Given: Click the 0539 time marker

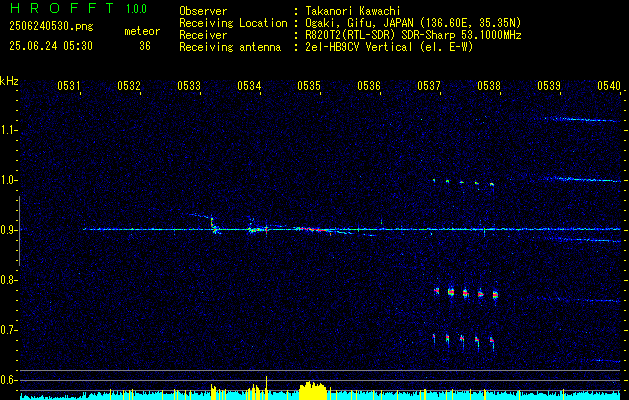Looking at the screenshot, I should point(549,85).
